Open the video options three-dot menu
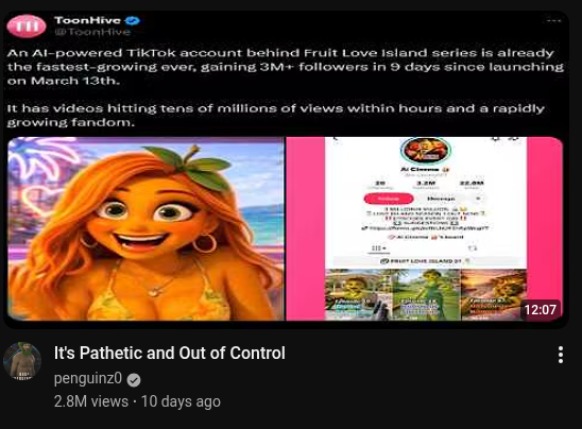The width and height of the screenshot is (582, 429). 561,355
